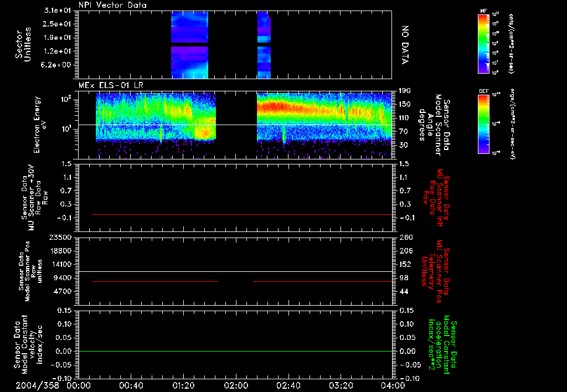Select the "MEx ELS-01 LR" panel title
This screenshot has height=392, width=567.
point(111,85)
